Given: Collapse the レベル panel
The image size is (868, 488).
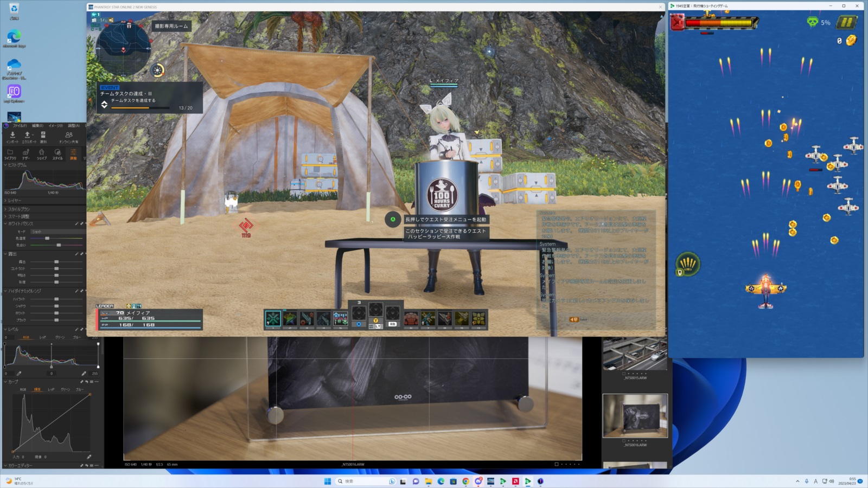Looking at the screenshot, I should pos(5,329).
